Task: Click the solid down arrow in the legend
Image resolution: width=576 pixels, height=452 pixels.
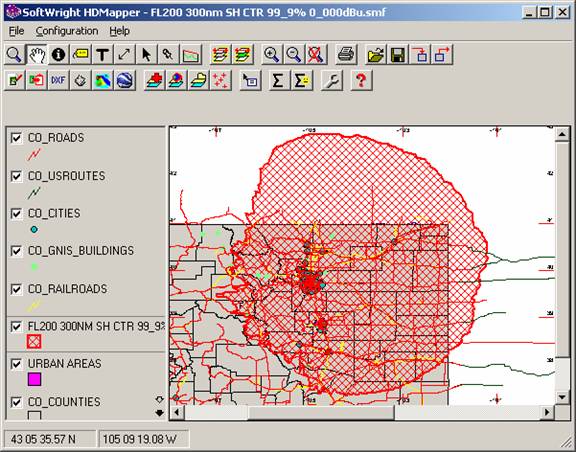Action: [x=159, y=413]
